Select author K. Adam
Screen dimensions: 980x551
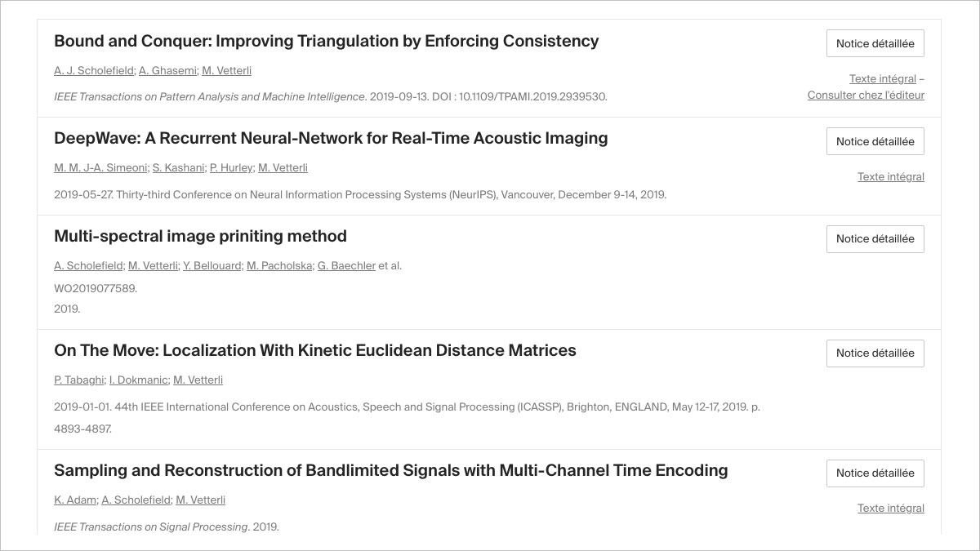pyautogui.click(x=73, y=500)
